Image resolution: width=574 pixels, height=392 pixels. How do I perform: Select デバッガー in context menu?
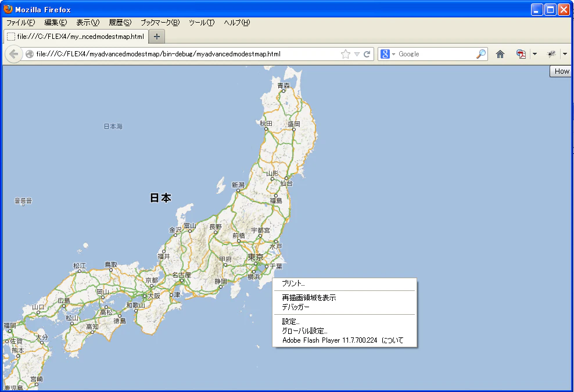pos(345,307)
